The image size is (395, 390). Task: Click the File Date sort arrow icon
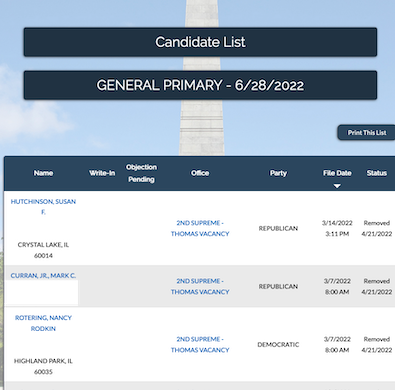tap(337, 186)
